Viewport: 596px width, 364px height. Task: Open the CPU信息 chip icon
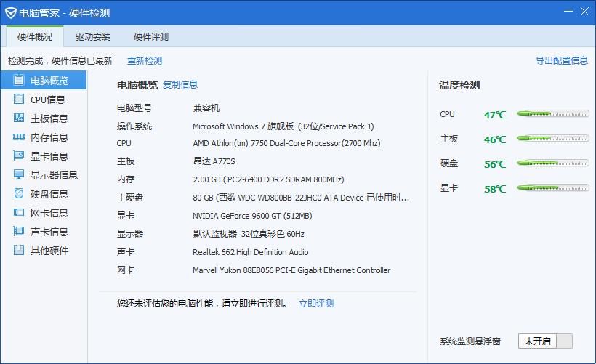pyautogui.click(x=19, y=99)
